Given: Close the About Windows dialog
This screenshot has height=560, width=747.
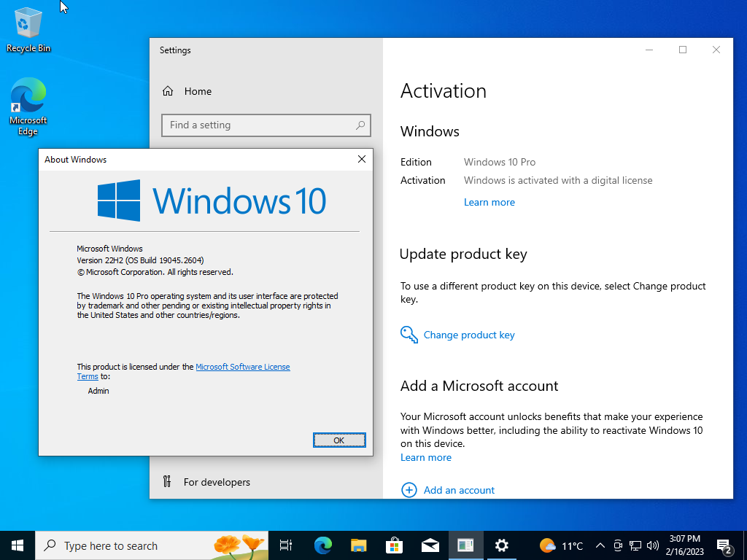Looking at the screenshot, I should point(362,159).
